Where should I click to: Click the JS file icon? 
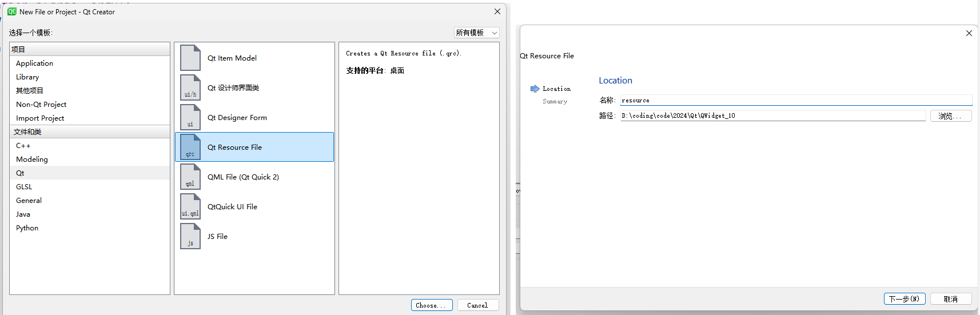pos(190,236)
